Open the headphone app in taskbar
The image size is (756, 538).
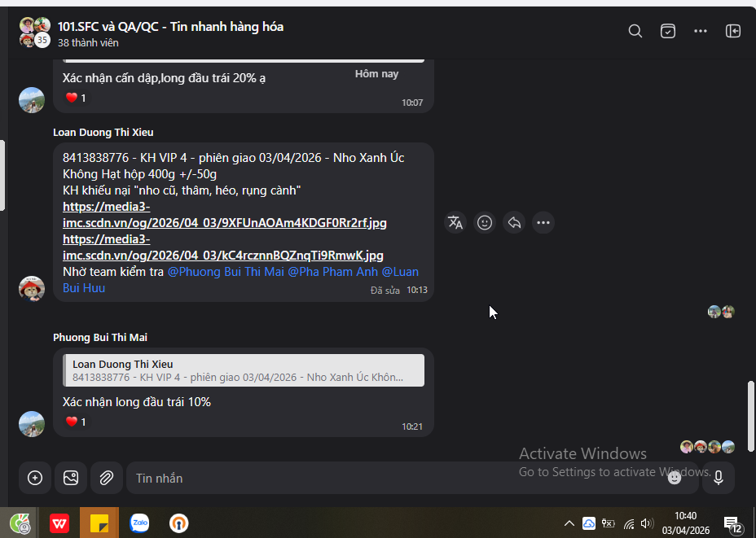click(x=179, y=523)
